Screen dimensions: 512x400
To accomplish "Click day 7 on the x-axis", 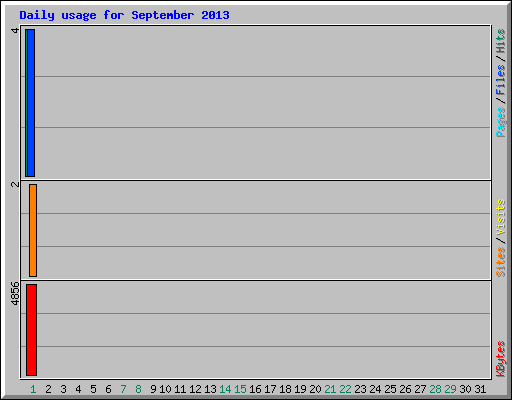I will click(123, 389).
